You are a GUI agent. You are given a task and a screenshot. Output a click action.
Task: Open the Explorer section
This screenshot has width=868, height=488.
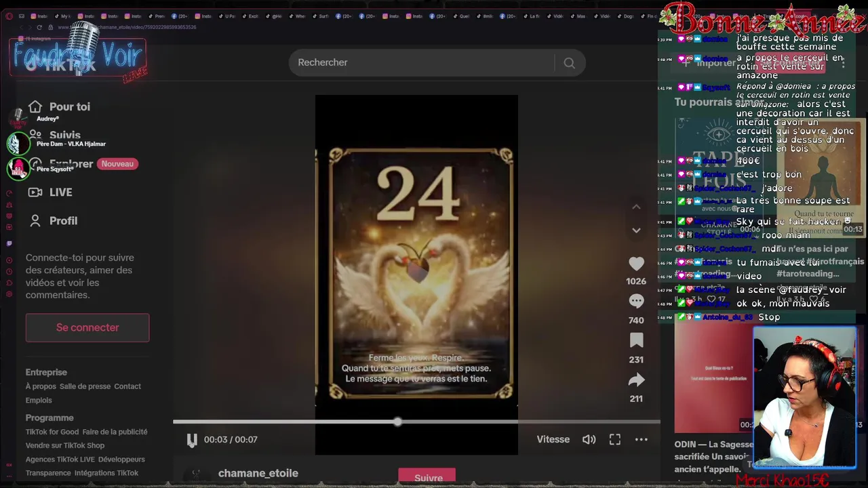[71, 163]
